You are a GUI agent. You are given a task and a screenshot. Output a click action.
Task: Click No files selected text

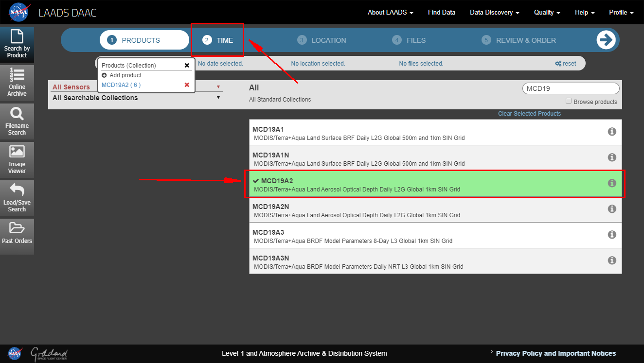421,64
